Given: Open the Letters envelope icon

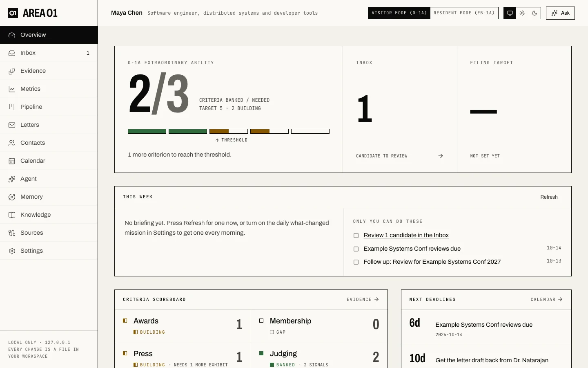Looking at the screenshot, I should 12,125.
